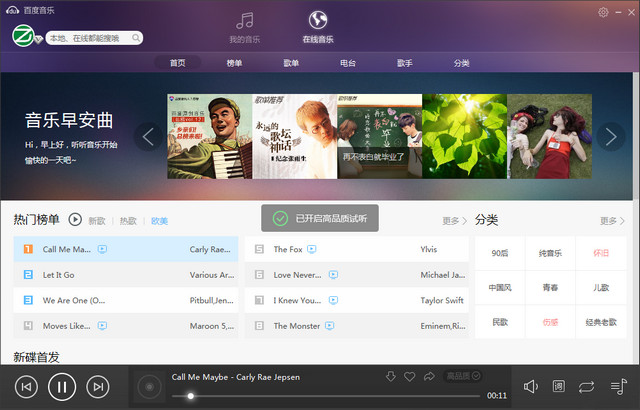Viewport: 640px width, 410px height.
Task: Pause the current song playback
Action: tap(61, 386)
